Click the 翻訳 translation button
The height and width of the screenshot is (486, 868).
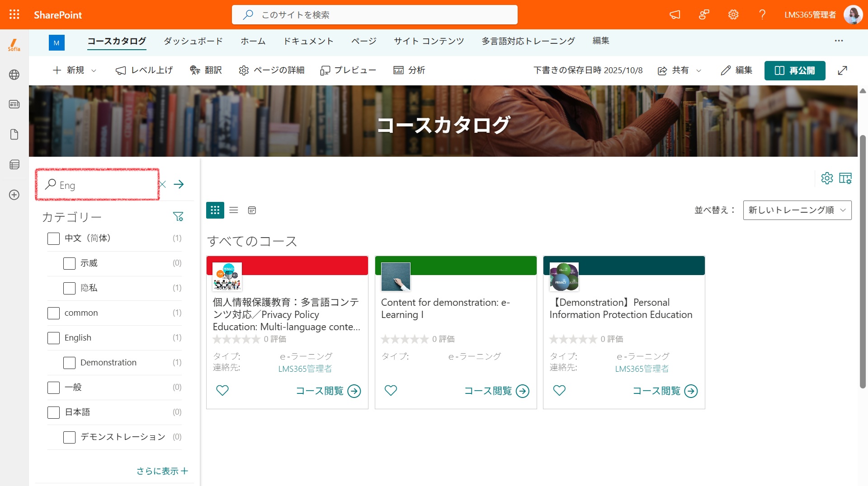(x=206, y=70)
